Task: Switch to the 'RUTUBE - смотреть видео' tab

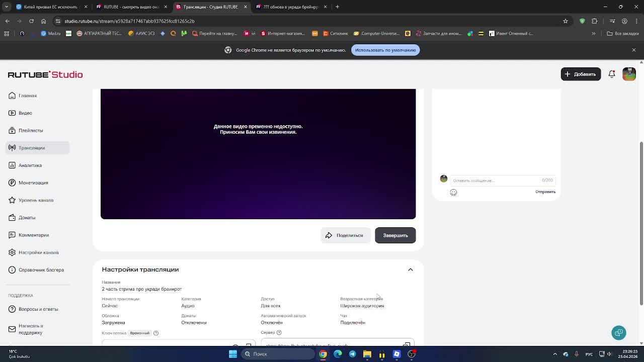Action: pyautogui.click(x=131, y=7)
